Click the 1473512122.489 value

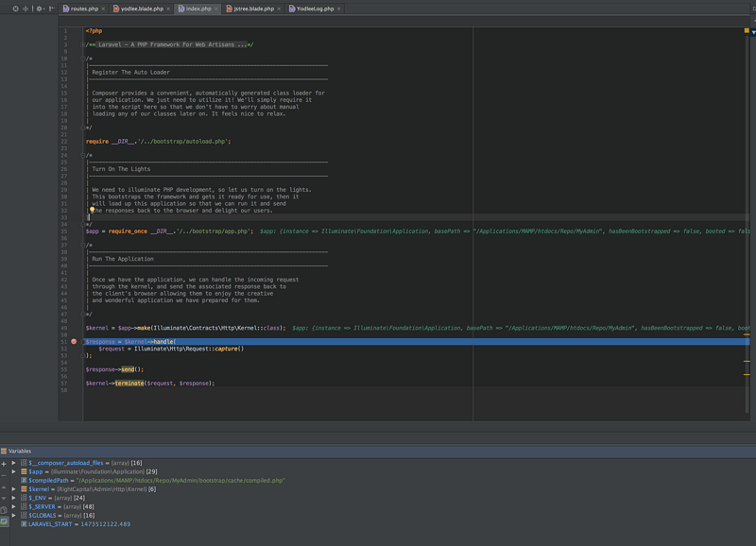106,524
